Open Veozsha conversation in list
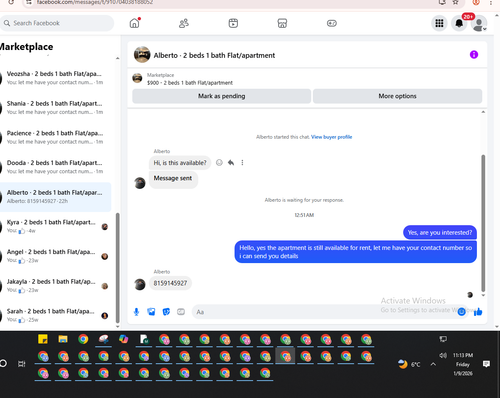 (x=55, y=78)
